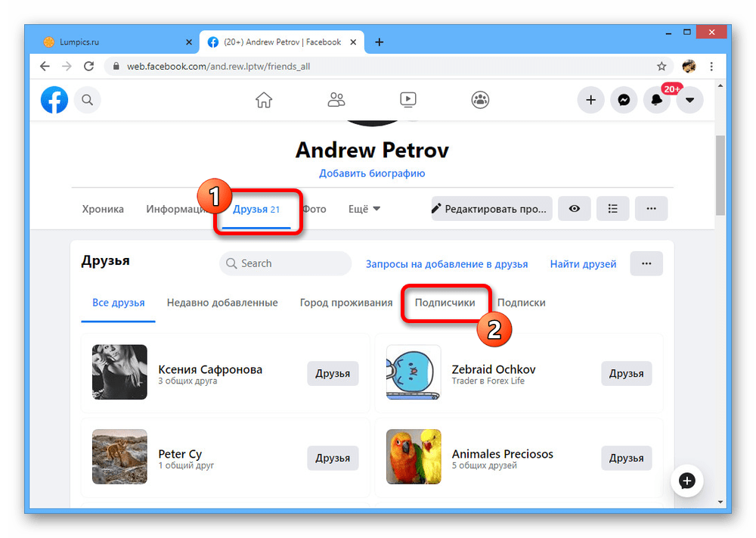Select the Город проживания tab
This screenshot has height=538, width=756.
coord(346,303)
